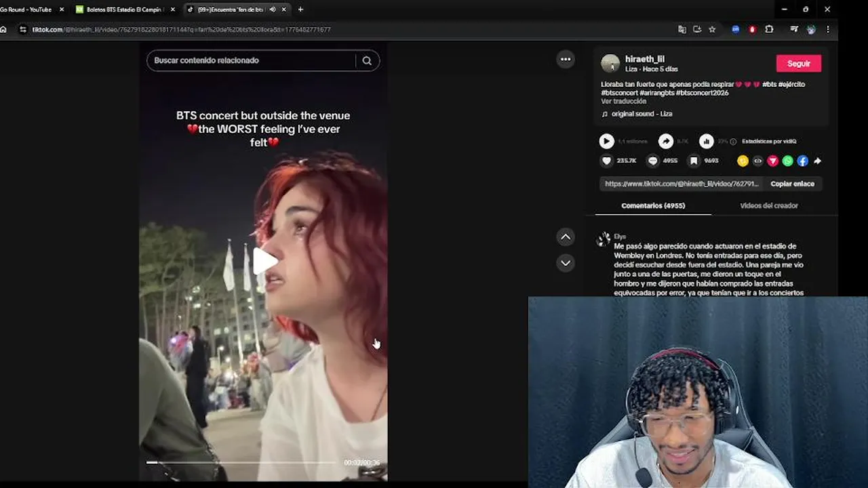
Task: Open a new browser tab
Action: click(300, 9)
